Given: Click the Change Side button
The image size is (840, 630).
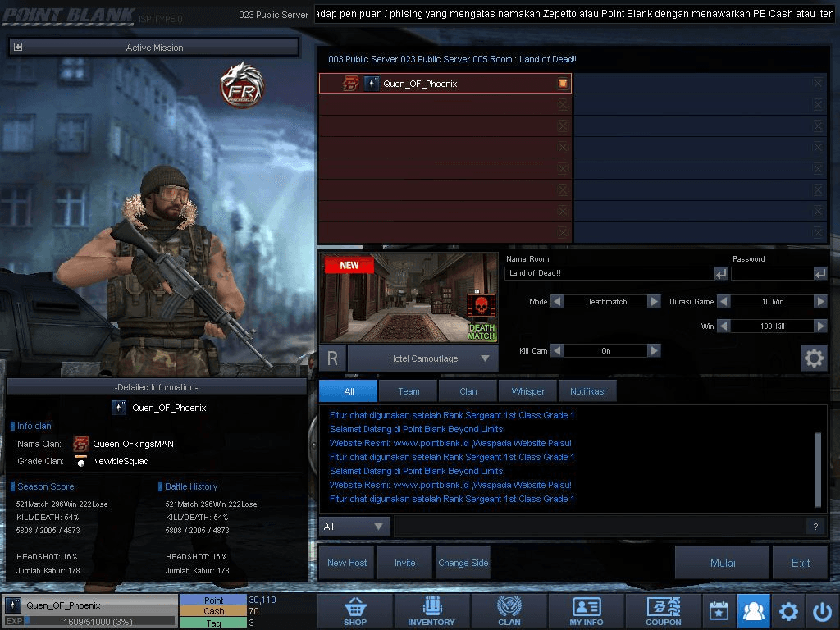Looking at the screenshot, I should [x=463, y=563].
